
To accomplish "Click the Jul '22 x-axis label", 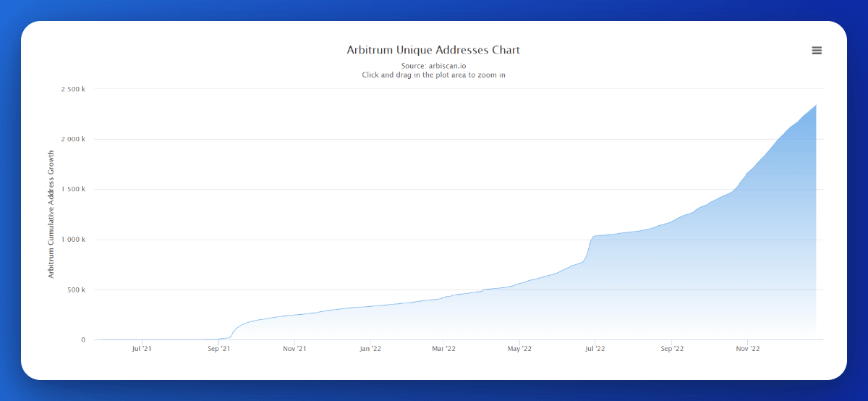I will pos(595,349).
